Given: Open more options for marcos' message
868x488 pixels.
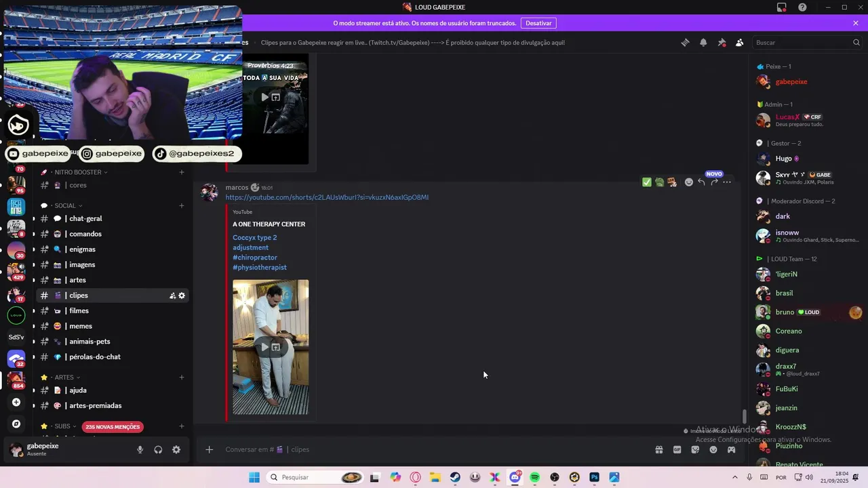Looking at the screenshot, I should (727, 182).
